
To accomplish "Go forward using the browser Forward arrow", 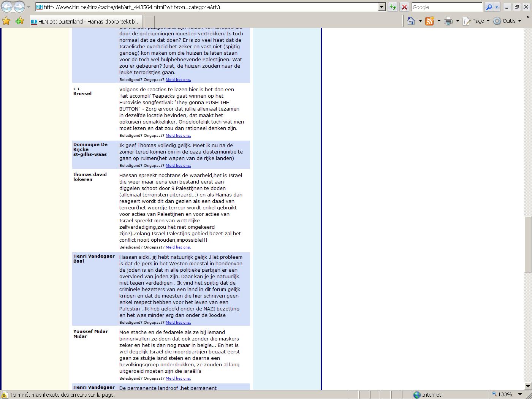I will (x=19, y=7).
